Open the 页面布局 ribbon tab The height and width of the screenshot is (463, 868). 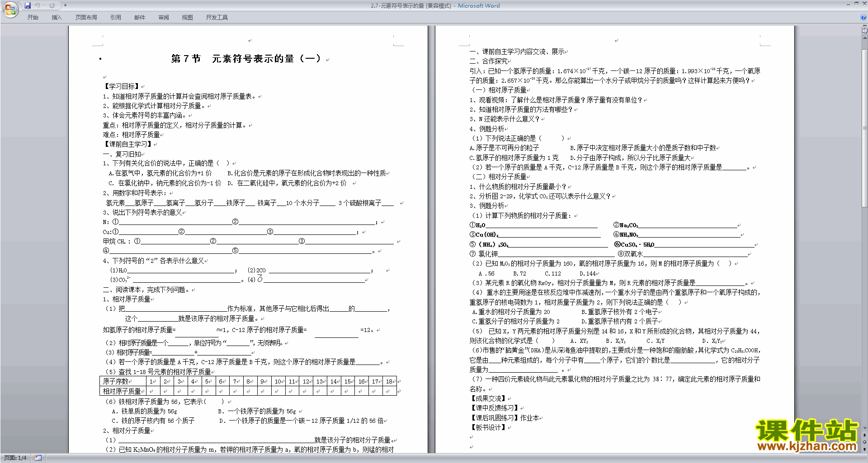pos(86,18)
